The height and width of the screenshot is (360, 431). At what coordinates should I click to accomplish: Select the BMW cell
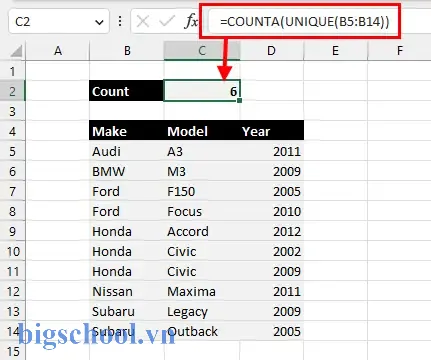point(127,171)
